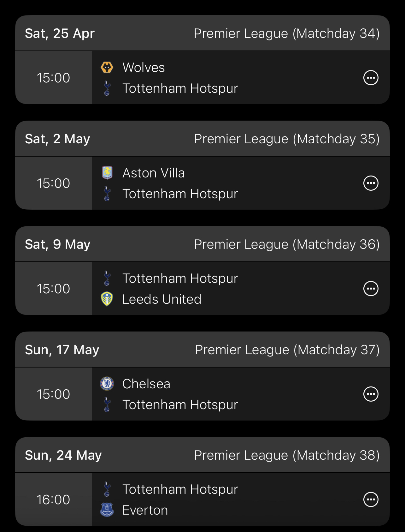Open more options for Chelsea match
The width and height of the screenshot is (405, 532).
coord(371,394)
